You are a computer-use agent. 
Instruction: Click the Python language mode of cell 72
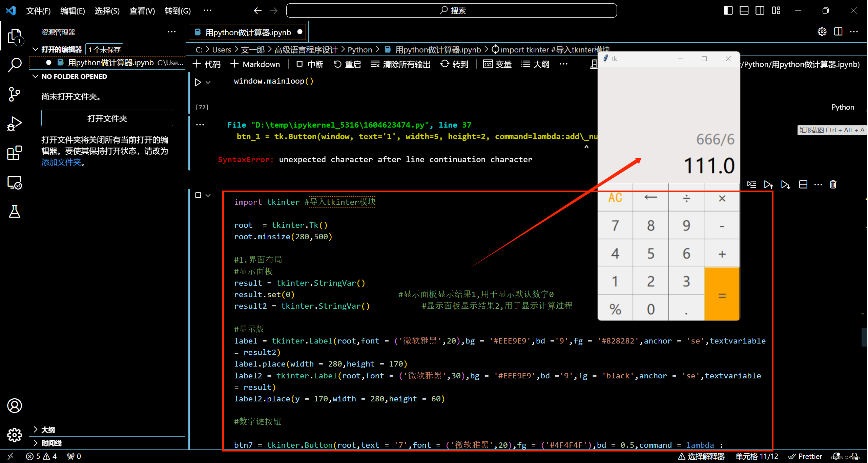click(843, 107)
